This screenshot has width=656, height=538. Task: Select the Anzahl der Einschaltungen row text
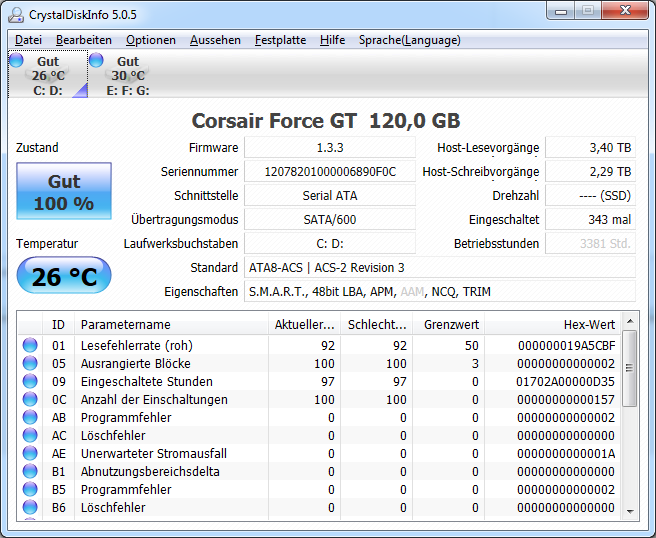pos(154,399)
